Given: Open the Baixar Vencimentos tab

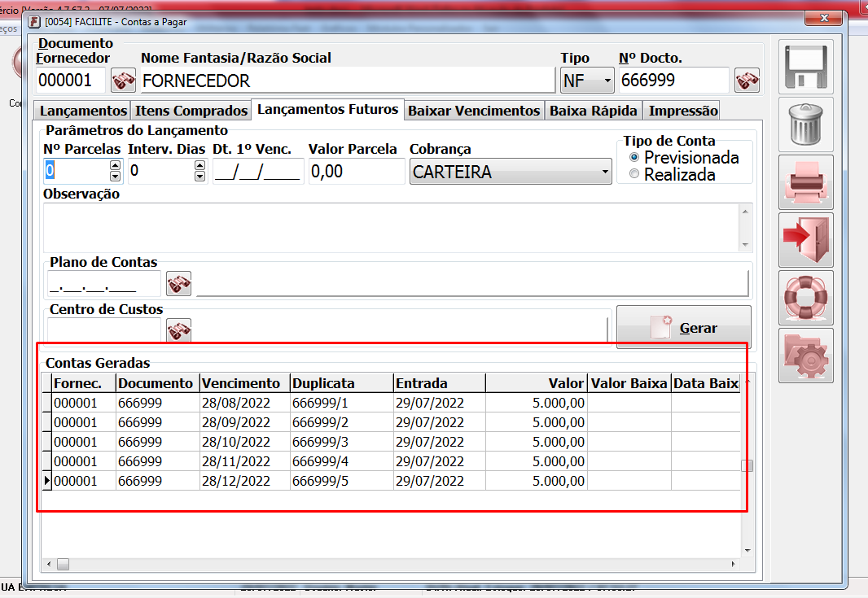Looking at the screenshot, I should tap(474, 111).
